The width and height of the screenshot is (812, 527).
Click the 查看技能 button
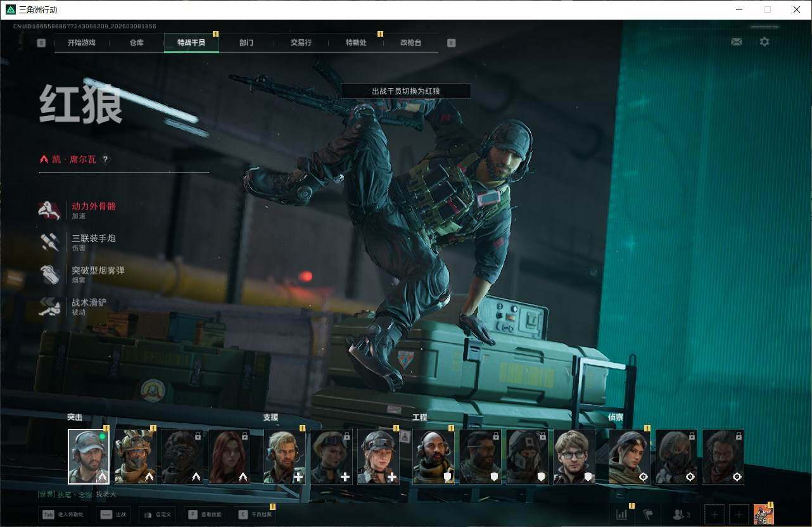[205, 515]
